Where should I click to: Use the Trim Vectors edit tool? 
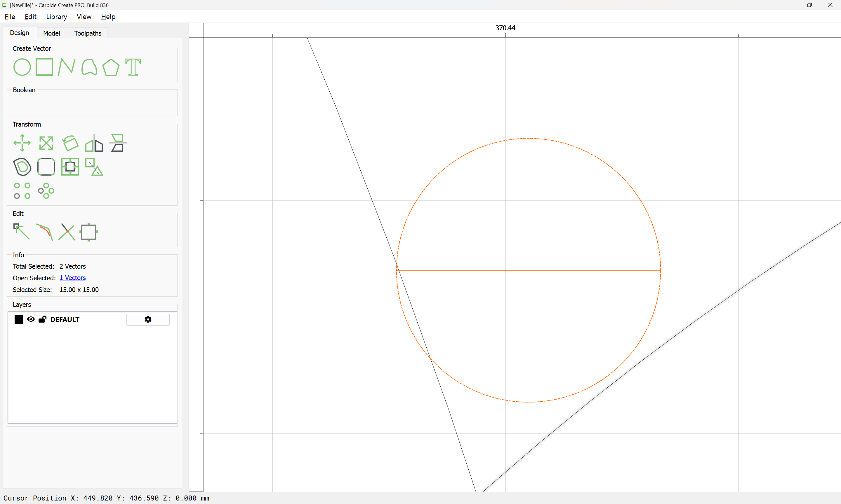click(67, 232)
